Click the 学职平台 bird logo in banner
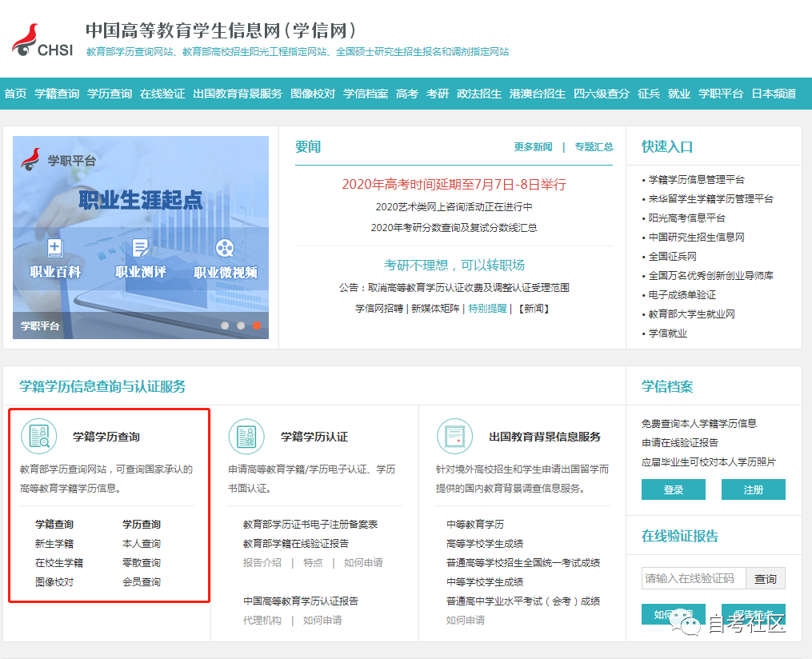812x659 pixels. click(31, 159)
